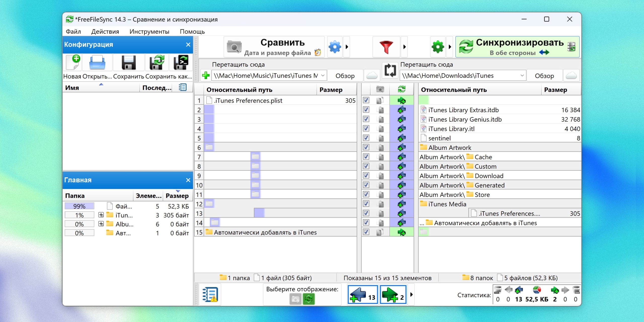Select action view green sync icon

point(309,299)
